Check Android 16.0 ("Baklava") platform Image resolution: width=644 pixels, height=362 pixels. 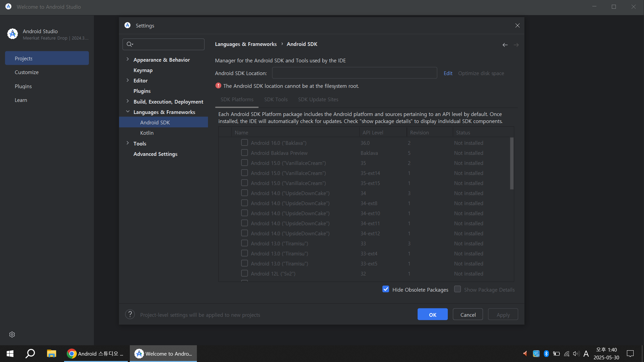[x=245, y=142]
